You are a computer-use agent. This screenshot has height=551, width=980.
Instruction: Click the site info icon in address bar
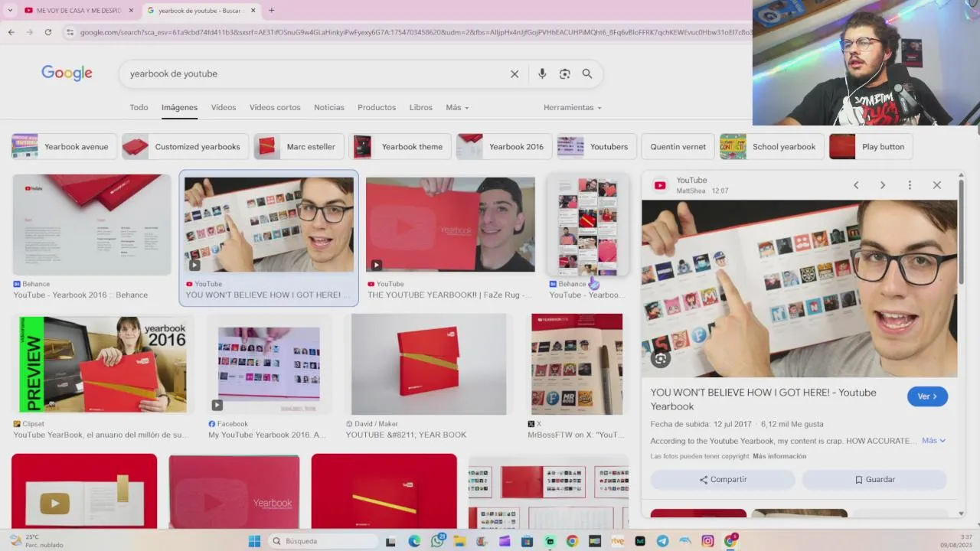[70, 32]
